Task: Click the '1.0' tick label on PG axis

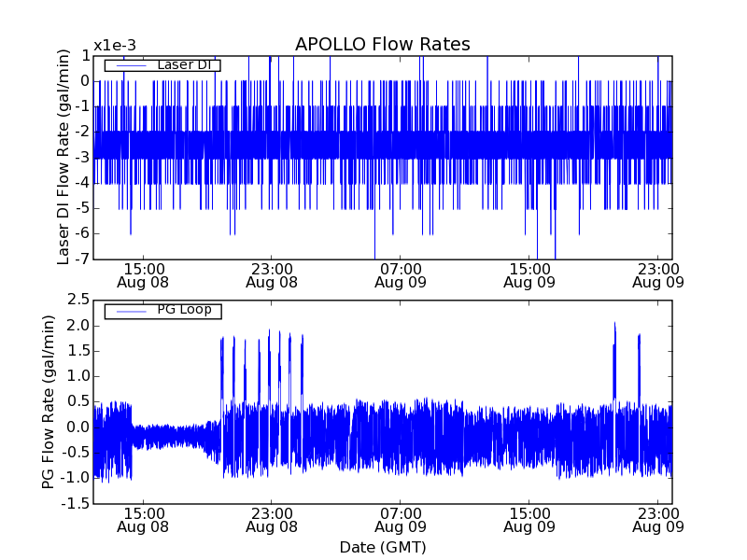Action: click(x=78, y=376)
